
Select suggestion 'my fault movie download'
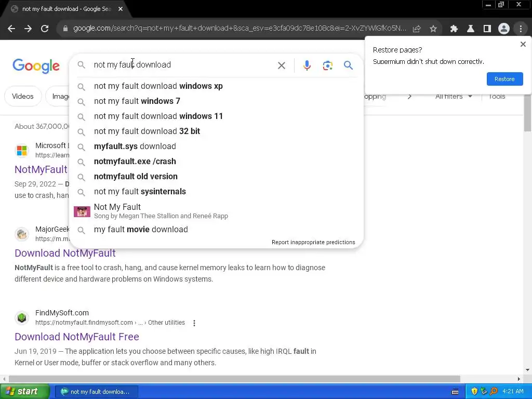pos(216,229)
